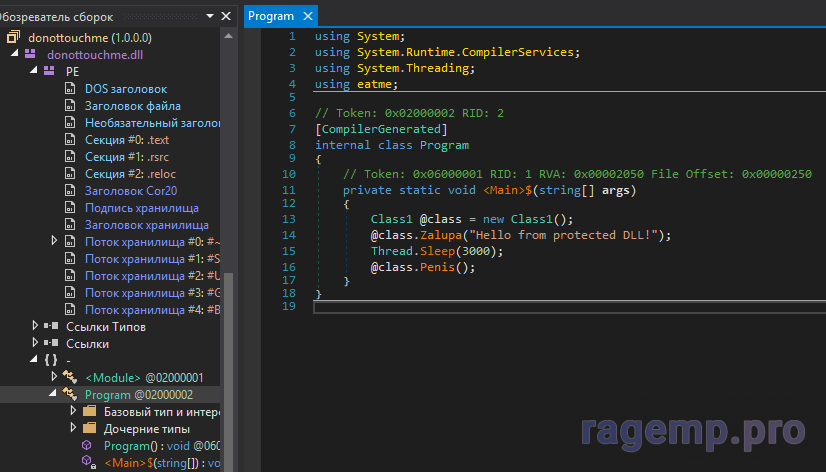The width and height of the screenshot is (826, 472).
Task: Click the DOS заголовок file icon
Action: [70, 88]
